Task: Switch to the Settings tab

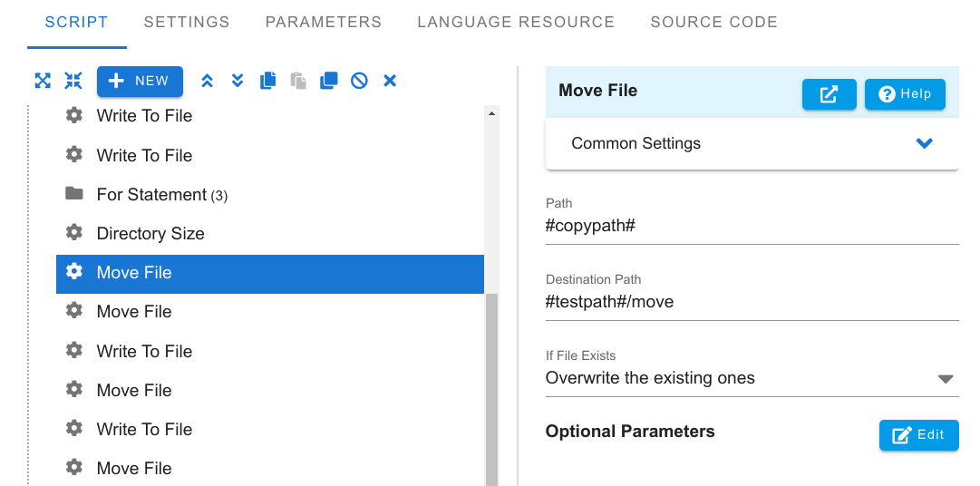Action: click(x=187, y=22)
